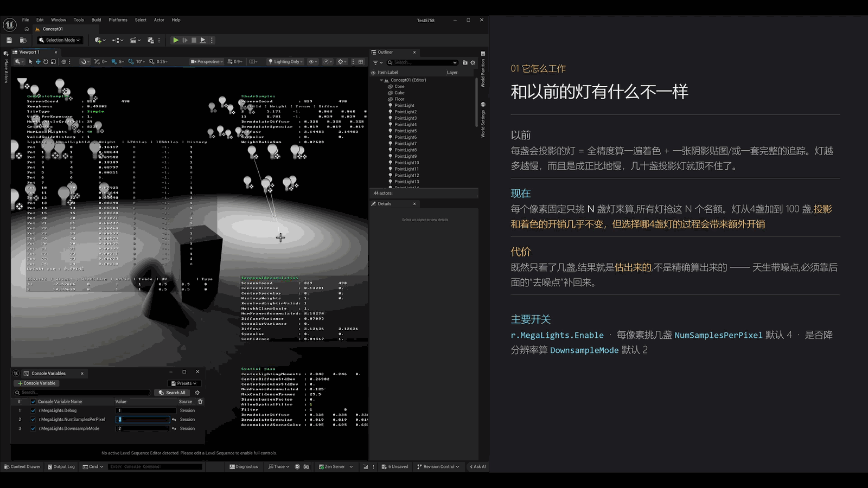The image size is (868, 488).
Task: Open the Build menu
Action: click(96, 20)
